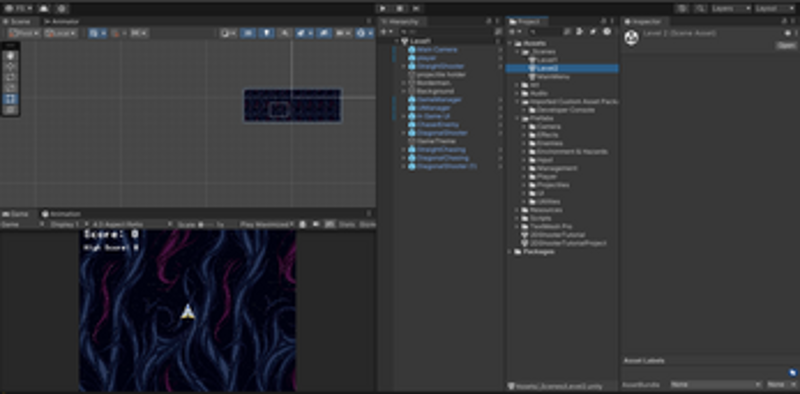Select the MainMenu scene asset
The image size is (800, 394).
[553, 77]
